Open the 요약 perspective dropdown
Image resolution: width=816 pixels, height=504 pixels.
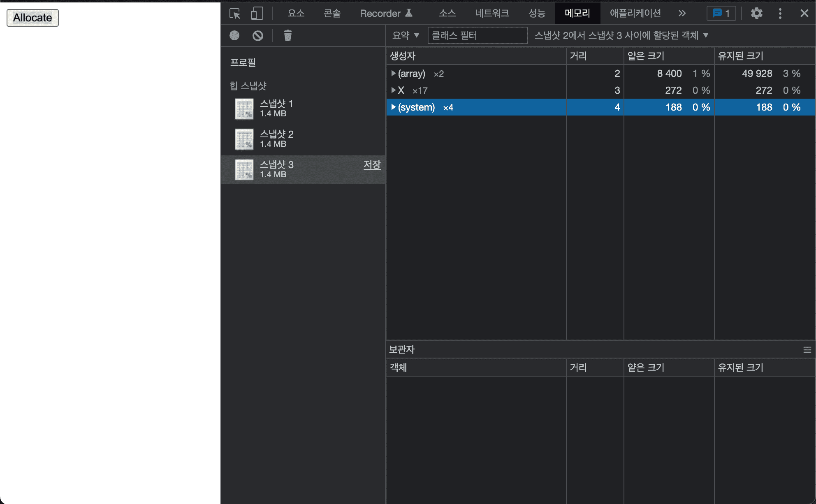click(x=406, y=35)
